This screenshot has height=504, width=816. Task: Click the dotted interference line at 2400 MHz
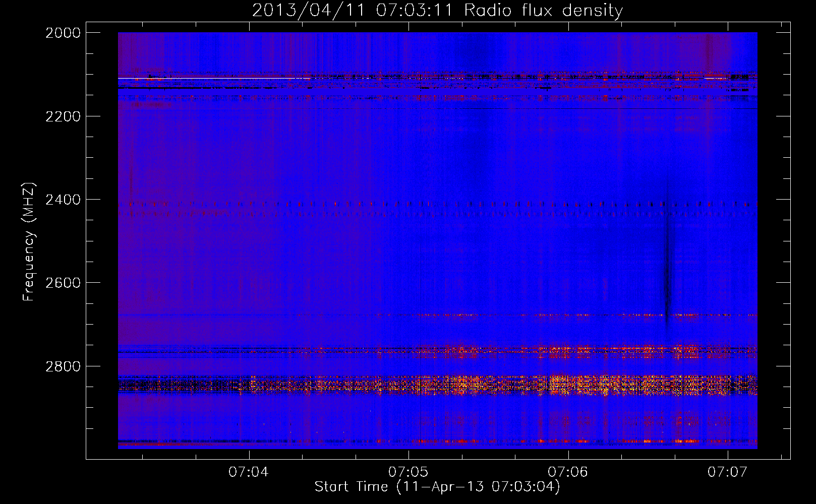pos(438,204)
